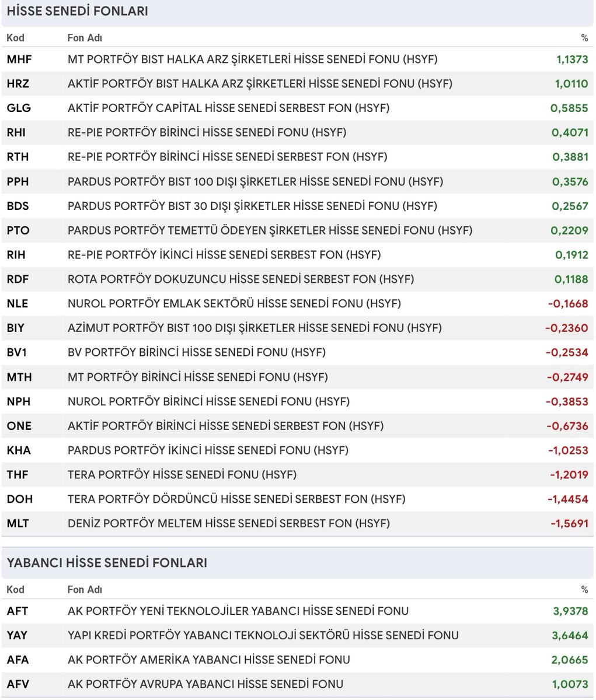Viewport: 596px width, 700px height.
Task: Open AKTİF PORTFÖY BİRİNCİ HİSSE SENEDİ SERBEST FON
Action: [x=226, y=426]
